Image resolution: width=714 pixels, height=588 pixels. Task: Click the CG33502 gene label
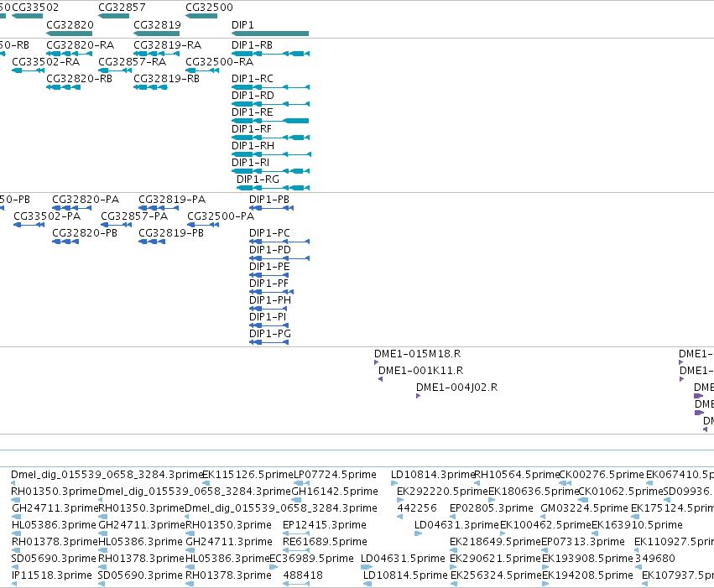tap(35, 8)
